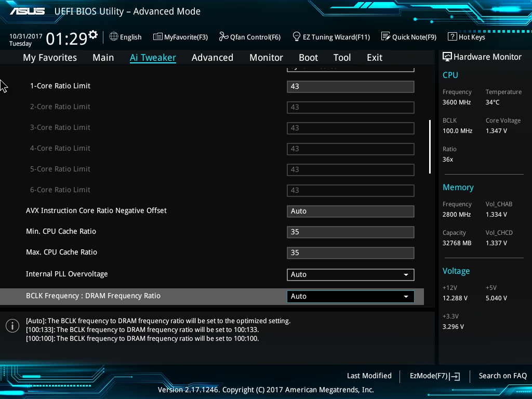This screenshot has width=532, height=399.
Task: View Last Modified settings
Action: (369, 376)
